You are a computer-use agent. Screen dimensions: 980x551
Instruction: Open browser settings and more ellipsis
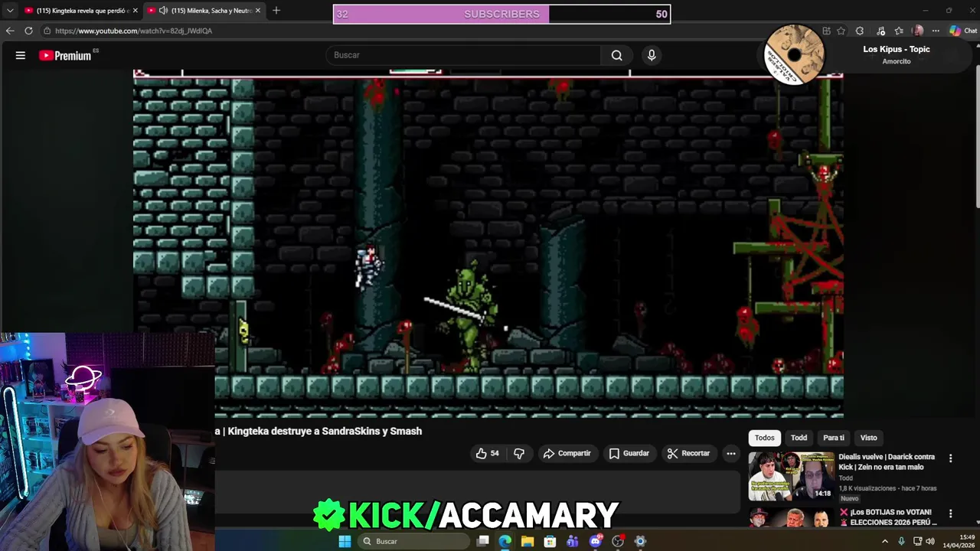(936, 31)
